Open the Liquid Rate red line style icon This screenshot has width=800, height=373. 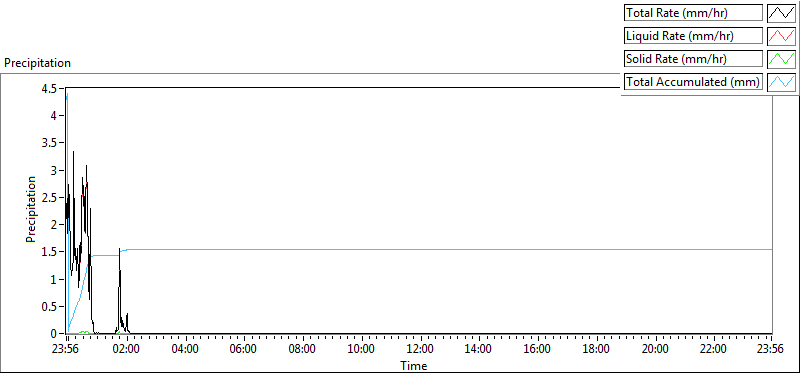coord(782,36)
